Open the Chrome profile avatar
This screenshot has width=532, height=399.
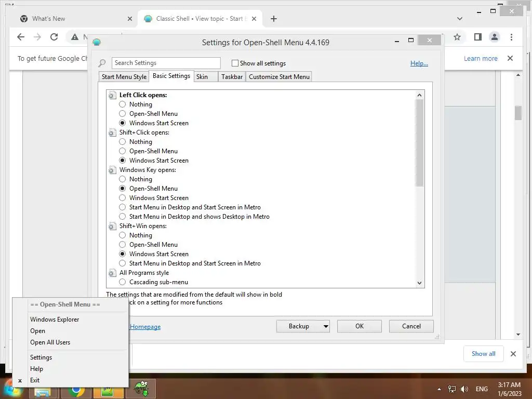click(495, 37)
